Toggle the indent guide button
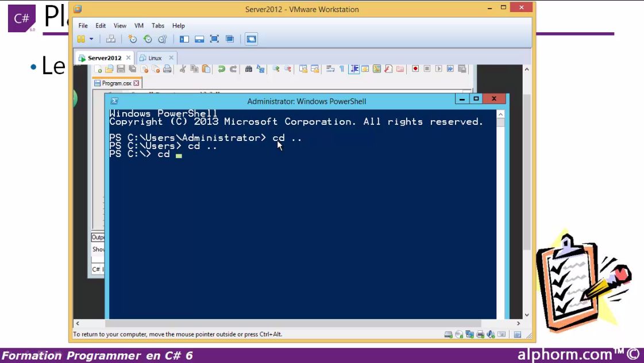The width and height of the screenshot is (644, 363). pos(354,69)
